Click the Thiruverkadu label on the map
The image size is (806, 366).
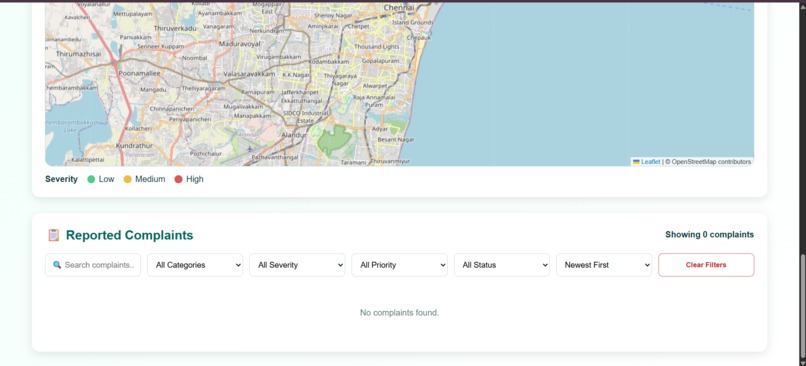175,29
